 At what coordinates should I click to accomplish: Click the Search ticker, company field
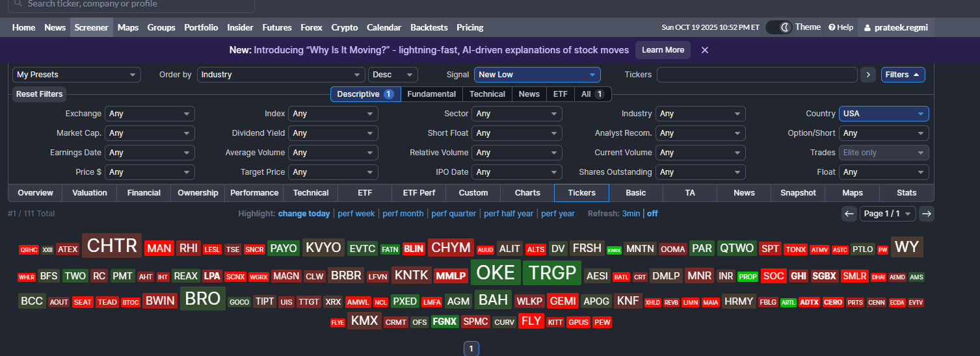131,4
